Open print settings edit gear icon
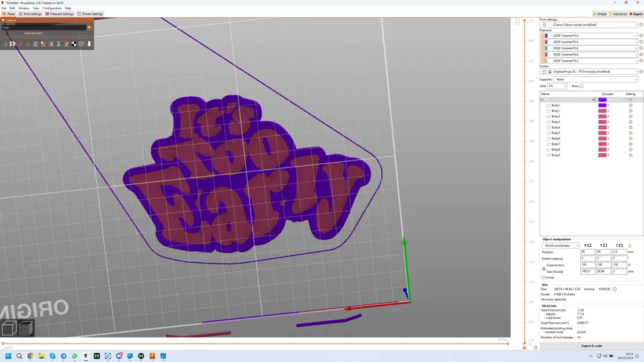Viewport: 644px width, 362px height. point(641,25)
